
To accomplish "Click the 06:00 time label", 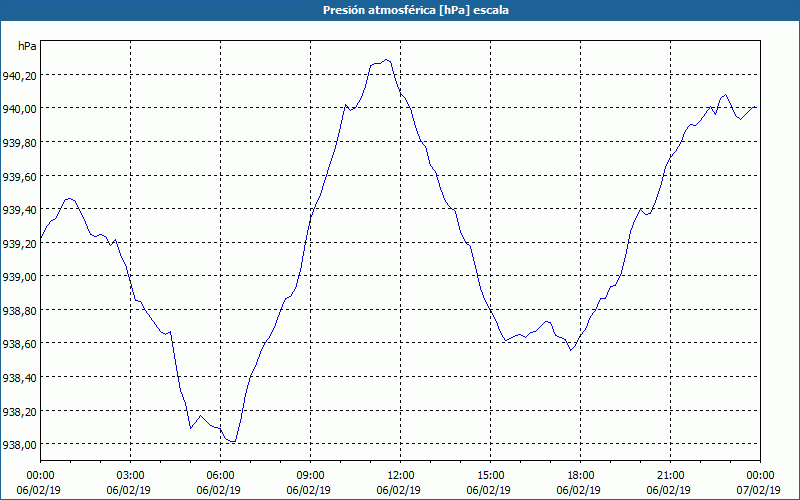I will tap(220, 476).
